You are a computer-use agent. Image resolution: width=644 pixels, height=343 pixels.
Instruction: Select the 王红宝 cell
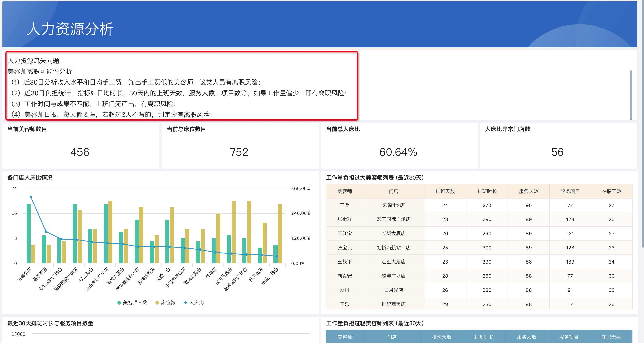pos(344,234)
